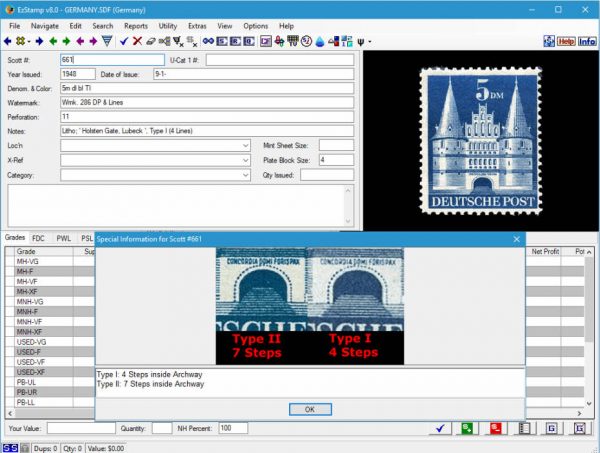Open the Reports menu
The image size is (600, 453).
pos(136,25)
